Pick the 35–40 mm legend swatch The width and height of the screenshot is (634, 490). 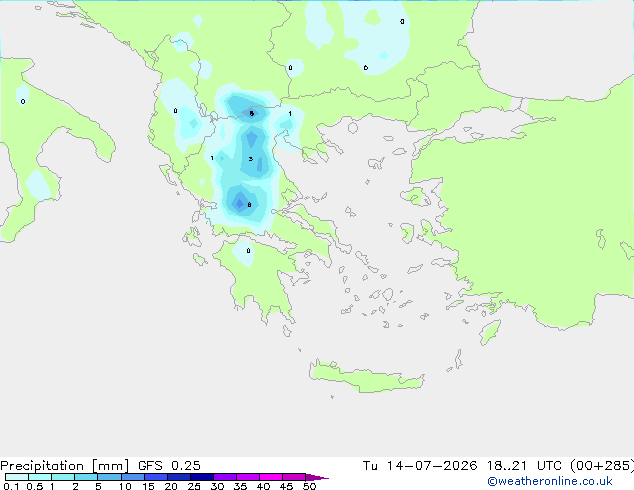(x=248, y=477)
